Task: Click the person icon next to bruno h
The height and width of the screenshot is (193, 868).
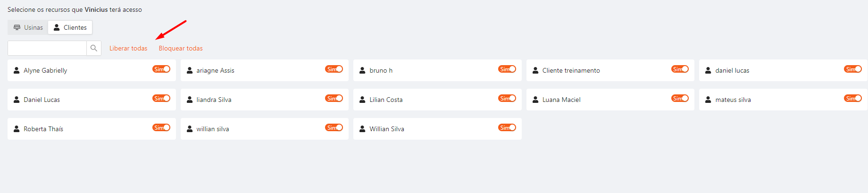Action: [x=362, y=70]
